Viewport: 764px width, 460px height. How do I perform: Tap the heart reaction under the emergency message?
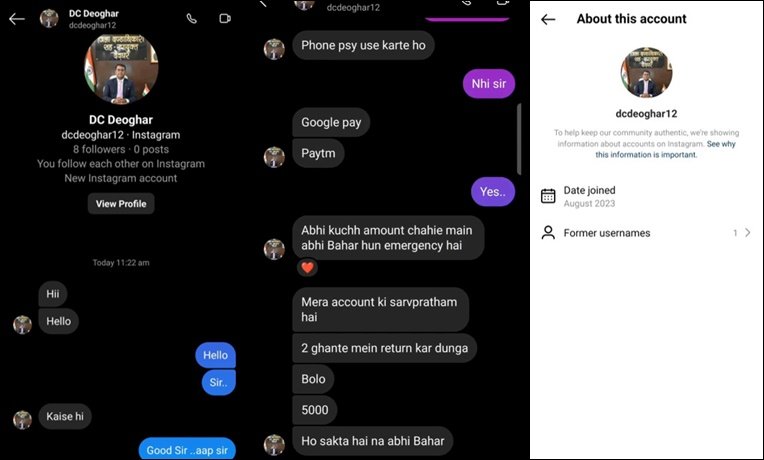coord(307,267)
